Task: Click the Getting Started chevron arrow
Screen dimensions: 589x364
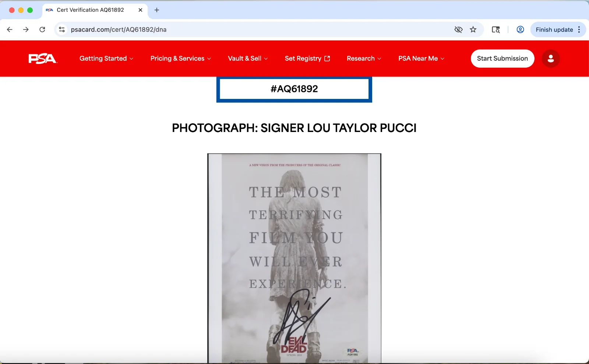Action: coord(131,59)
